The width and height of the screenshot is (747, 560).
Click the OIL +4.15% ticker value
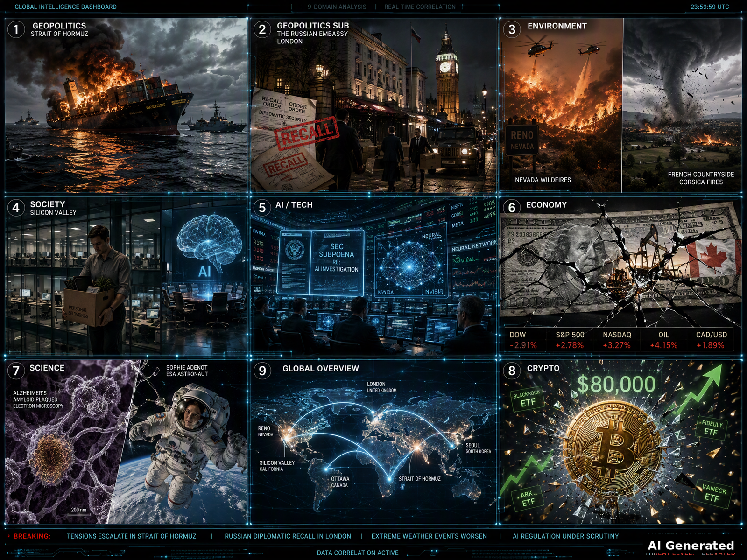664,345
